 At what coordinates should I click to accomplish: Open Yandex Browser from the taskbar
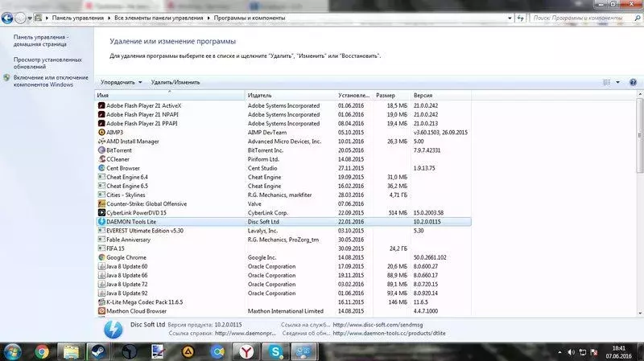pyautogui.click(x=246, y=351)
